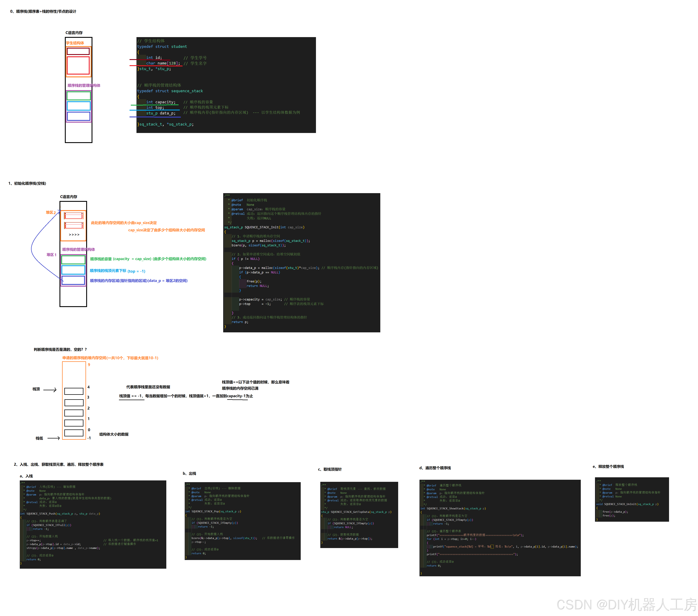Click the orange index number 9
Image resolution: width=698 pixels, height=616 pixels.
[x=89, y=365]
